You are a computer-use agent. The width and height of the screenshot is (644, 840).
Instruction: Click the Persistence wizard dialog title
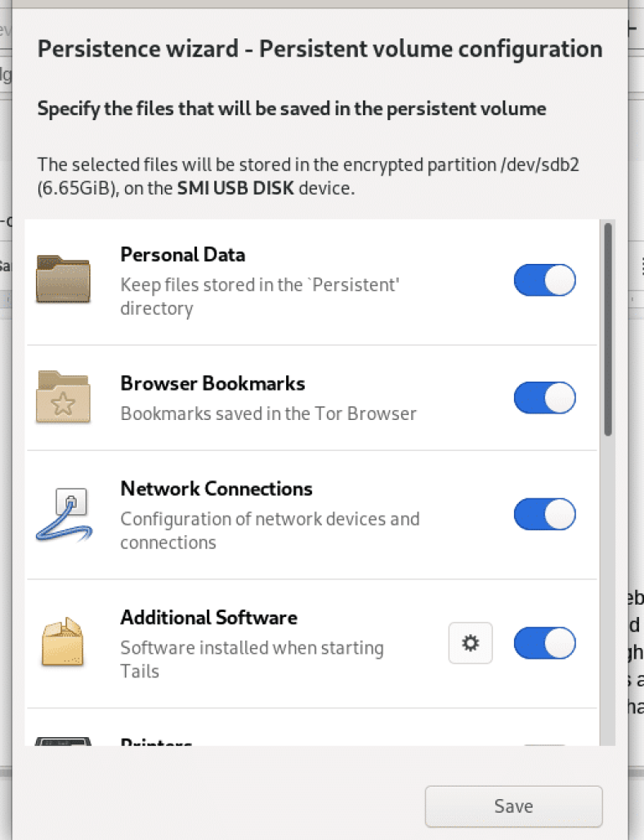click(x=320, y=49)
